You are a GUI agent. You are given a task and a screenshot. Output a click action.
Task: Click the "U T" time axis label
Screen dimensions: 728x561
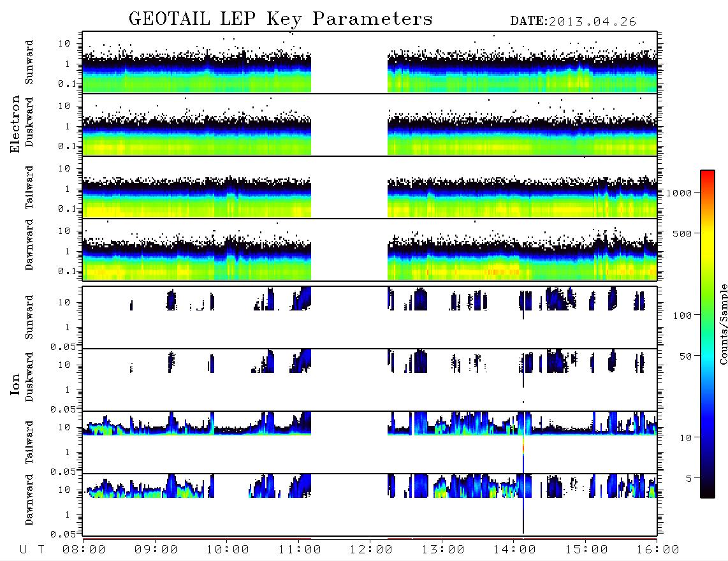click(32, 550)
